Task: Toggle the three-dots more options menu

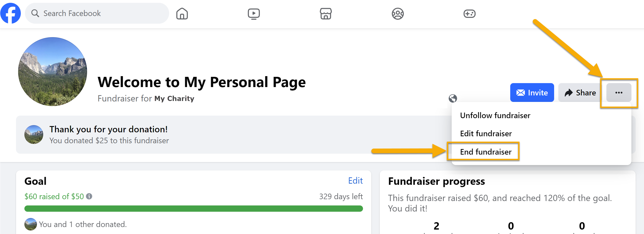Action: click(618, 92)
